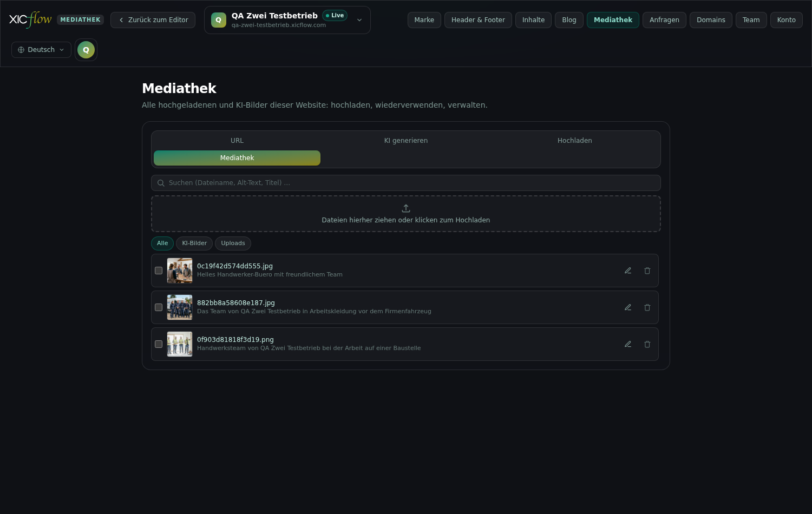This screenshot has height=514, width=812.
Task: Click the search field Suchen (Dateiname...)
Action: click(406, 183)
